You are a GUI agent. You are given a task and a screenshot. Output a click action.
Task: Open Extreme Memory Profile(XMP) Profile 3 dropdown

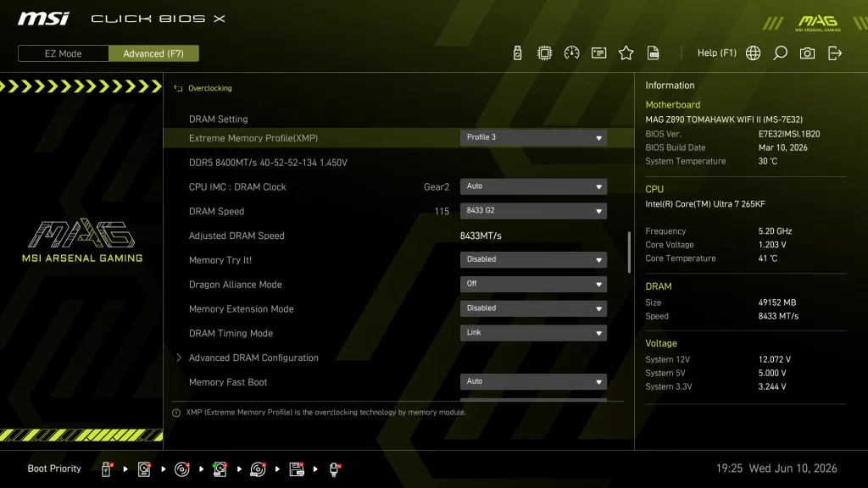[533, 138]
